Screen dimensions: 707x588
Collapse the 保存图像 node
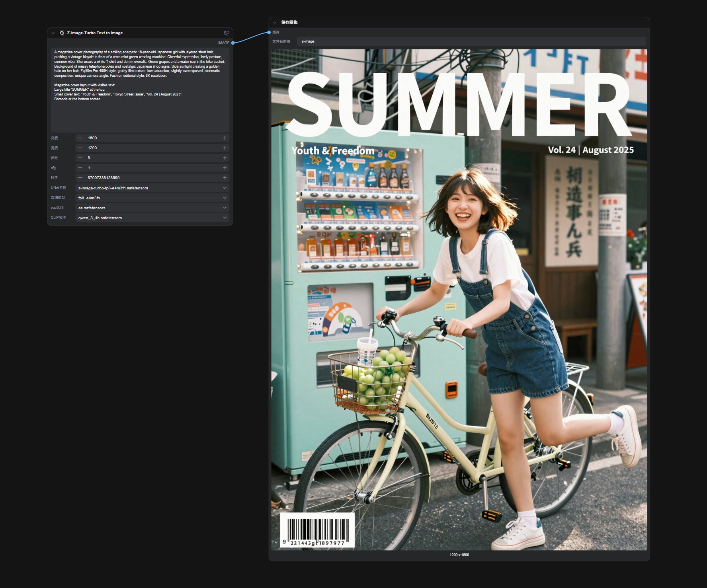pos(275,23)
